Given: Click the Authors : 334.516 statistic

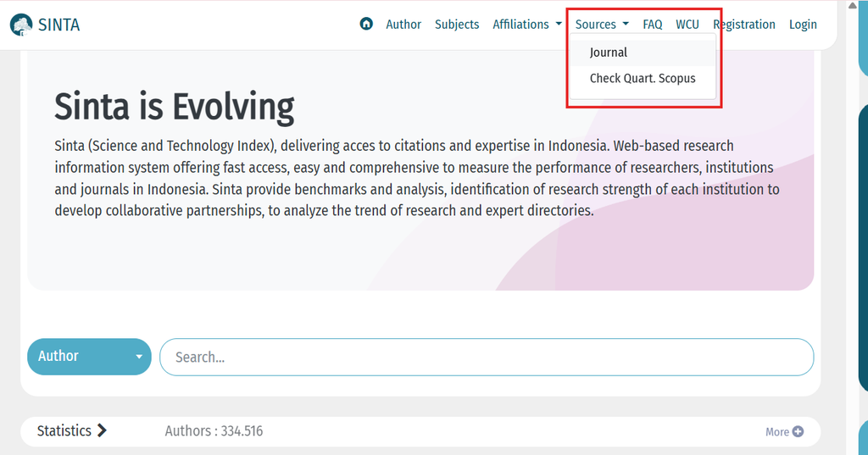Looking at the screenshot, I should pos(214,430).
